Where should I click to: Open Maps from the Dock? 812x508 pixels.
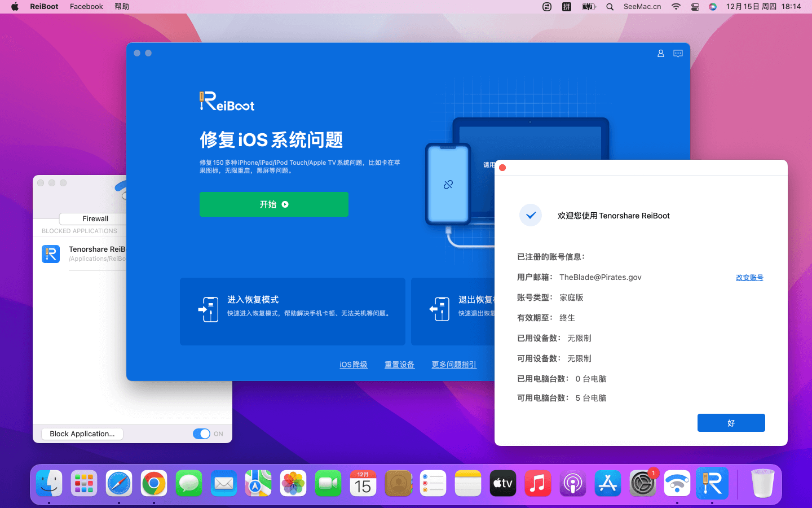258,484
